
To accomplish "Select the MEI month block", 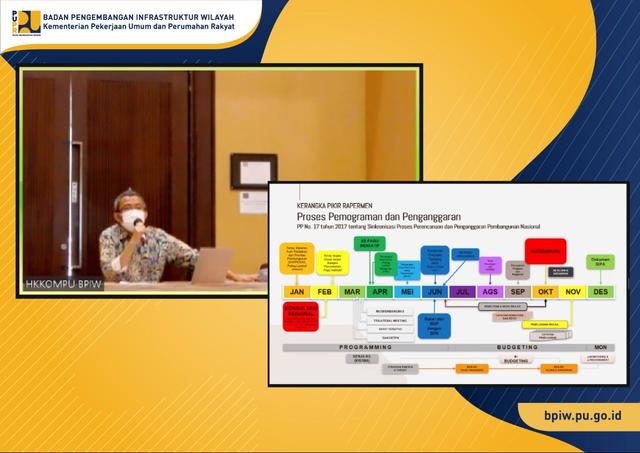I will 407,292.
